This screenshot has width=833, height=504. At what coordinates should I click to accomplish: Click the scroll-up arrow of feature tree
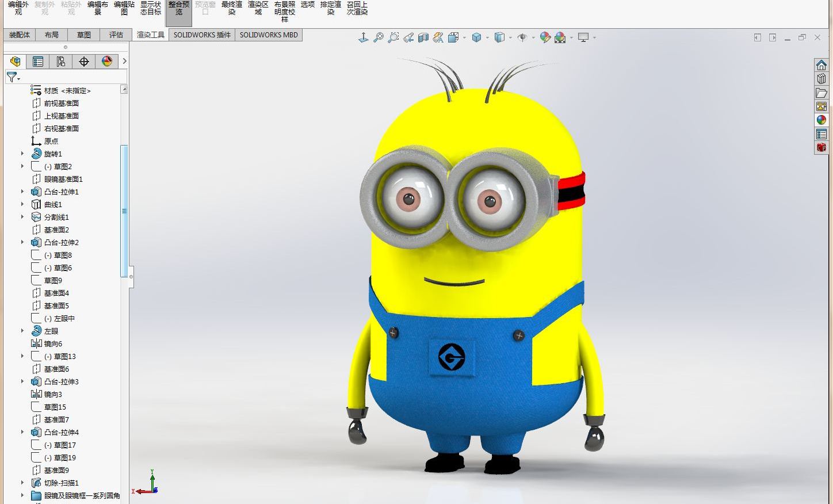pos(124,89)
